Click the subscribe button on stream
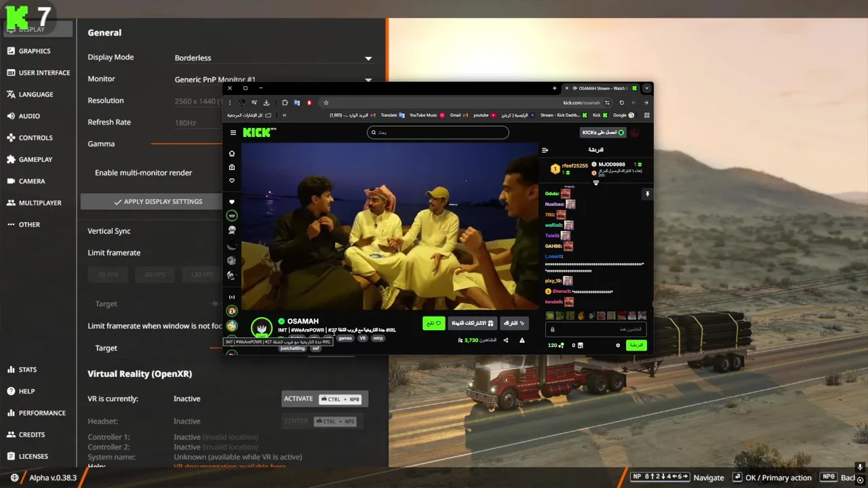The height and width of the screenshot is (488, 868). [x=514, y=323]
